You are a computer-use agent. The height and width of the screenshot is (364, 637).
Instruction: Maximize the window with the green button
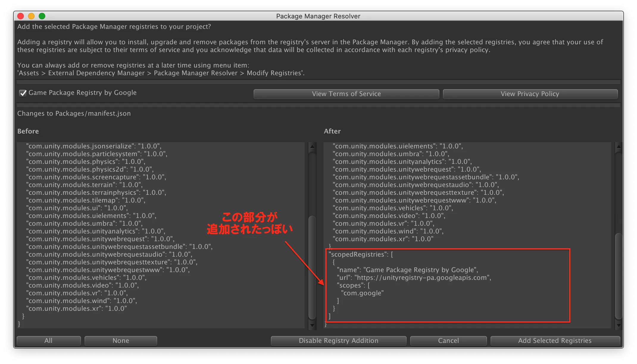pos(42,16)
